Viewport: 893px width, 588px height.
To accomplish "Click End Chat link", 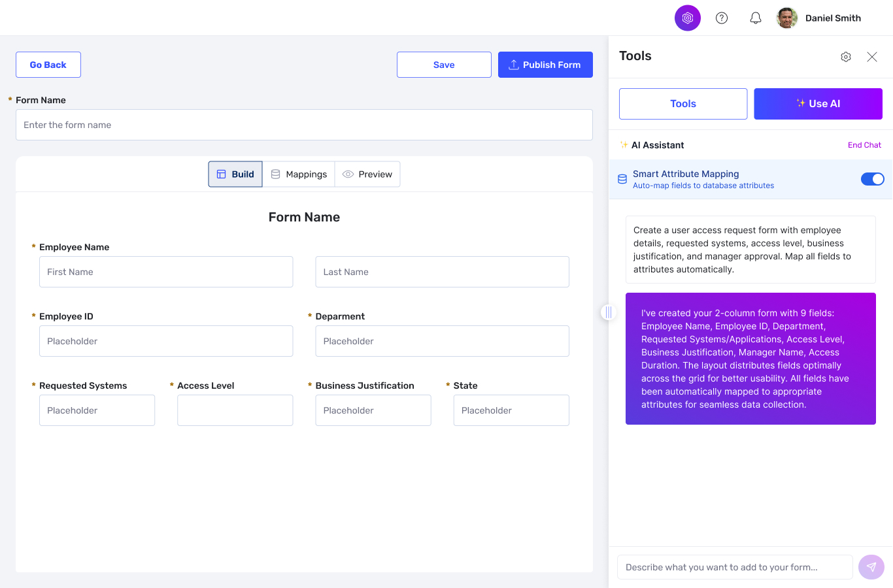I will [x=864, y=145].
